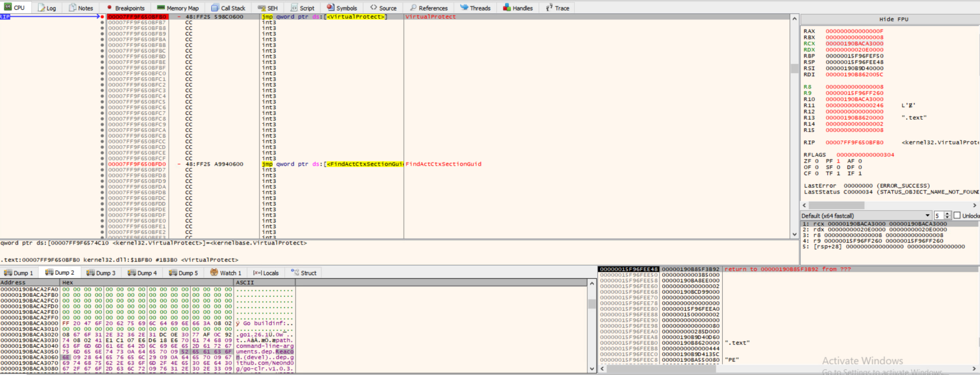Image resolution: width=980 pixels, height=375 pixels.
Task: Toggle breakpoint dot at address 00007FF9F650BFC0
Action: point(102,73)
